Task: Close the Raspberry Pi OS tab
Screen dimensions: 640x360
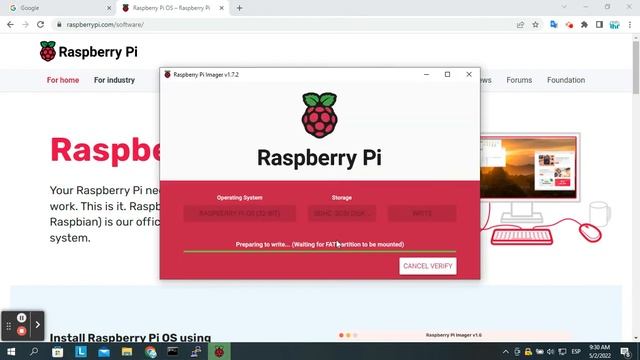Action: click(222, 8)
